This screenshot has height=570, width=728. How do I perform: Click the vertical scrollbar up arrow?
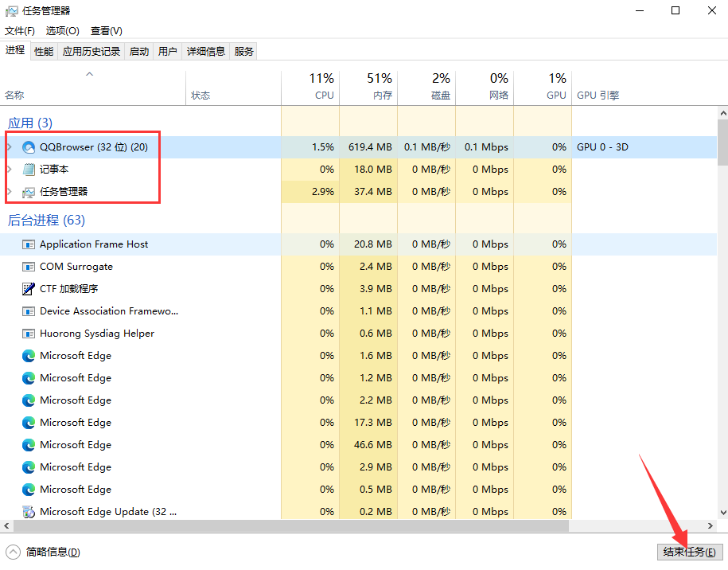point(723,113)
